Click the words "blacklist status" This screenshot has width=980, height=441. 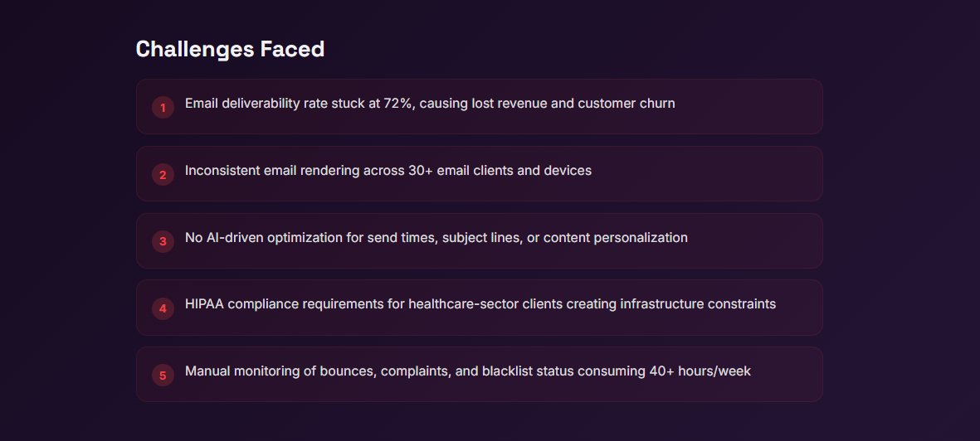coord(530,371)
